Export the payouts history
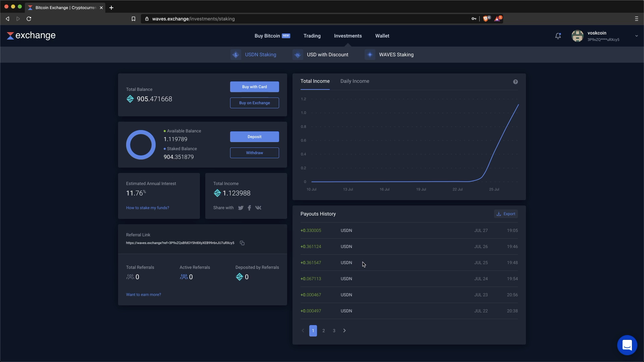Image resolution: width=644 pixels, height=362 pixels. (506, 214)
